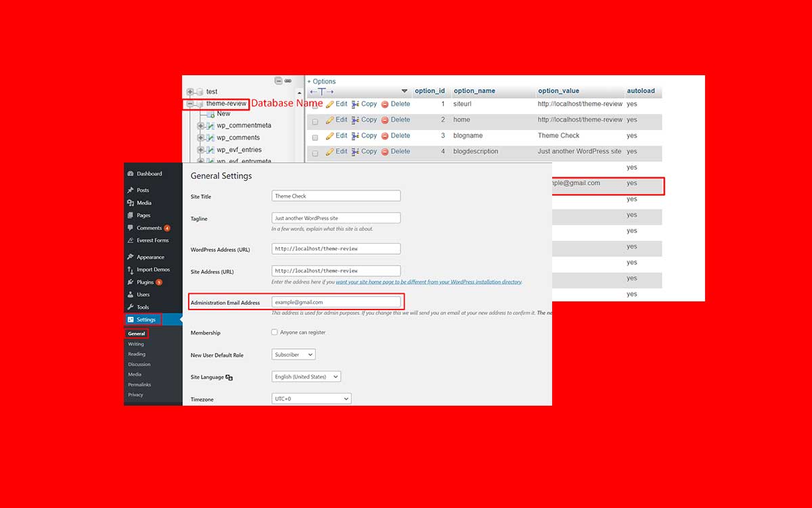
Task: Expand the wp_commentmeta table node
Action: pyautogui.click(x=200, y=126)
